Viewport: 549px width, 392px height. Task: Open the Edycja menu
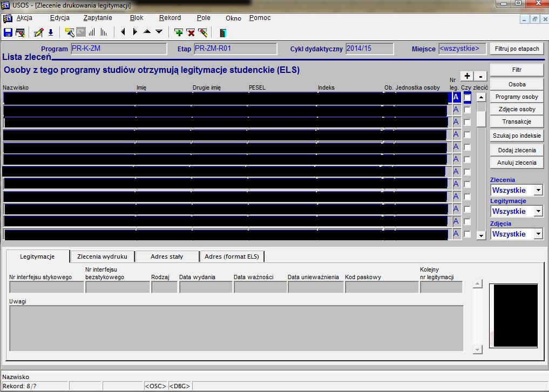59,18
